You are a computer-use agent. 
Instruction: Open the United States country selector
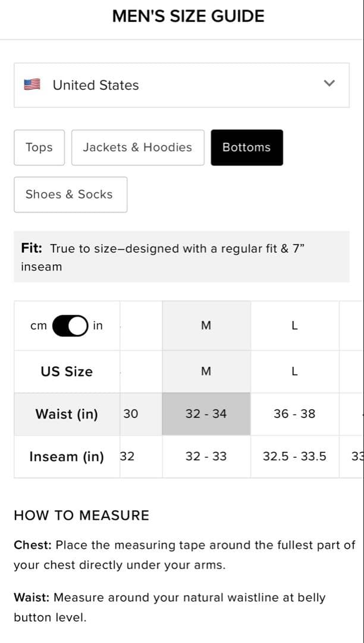point(181,85)
